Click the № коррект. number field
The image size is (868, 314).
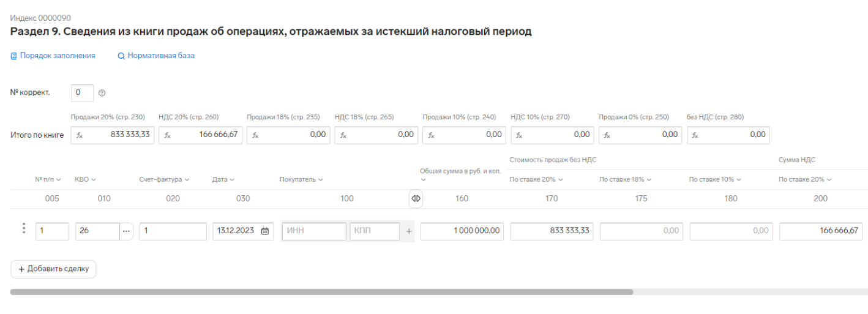(x=83, y=93)
